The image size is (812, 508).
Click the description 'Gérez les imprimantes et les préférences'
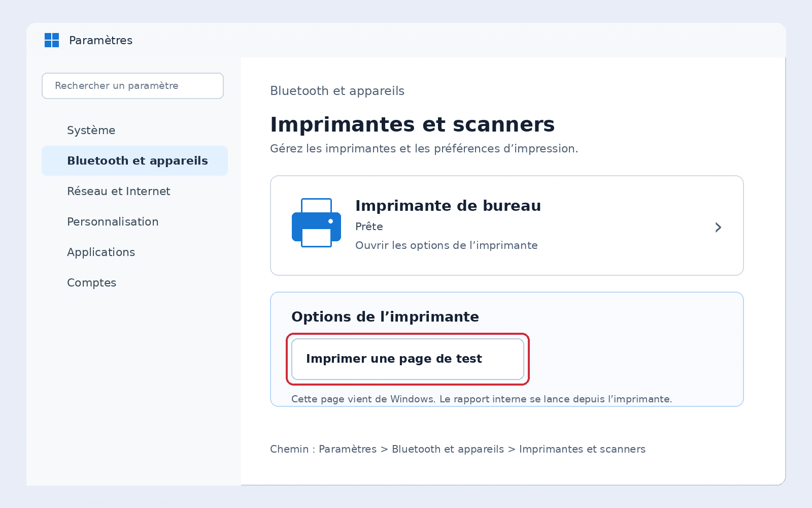424,149
